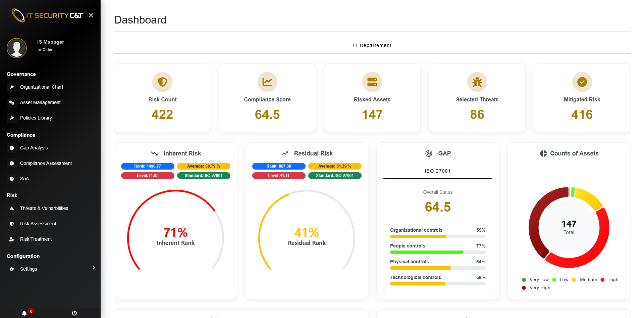Viewport: 644px width, 318px height.
Task: Open the Gap Analysis section
Action: coord(34,148)
